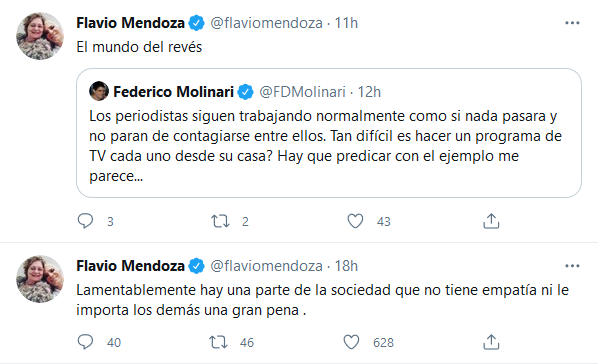Click the @FDMolinari handle
598x364 pixels.
tap(302, 92)
